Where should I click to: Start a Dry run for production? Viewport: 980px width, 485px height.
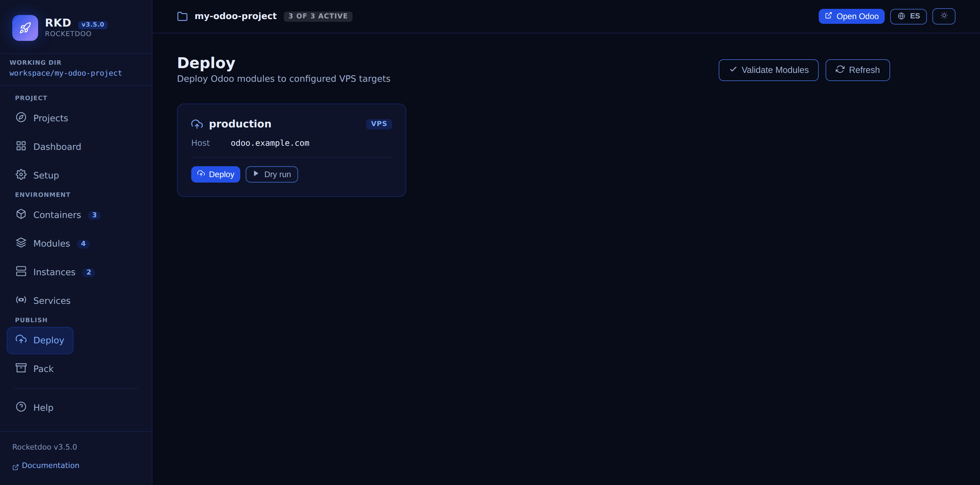pyautogui.click(x=272, y=174)
